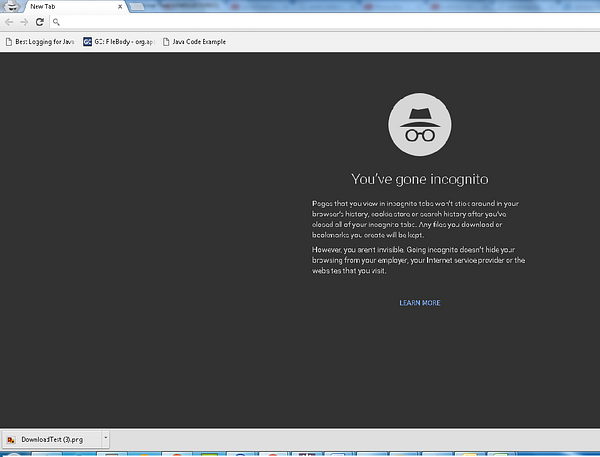Open the GC: FileBody bookmark

tap(119, 42)
